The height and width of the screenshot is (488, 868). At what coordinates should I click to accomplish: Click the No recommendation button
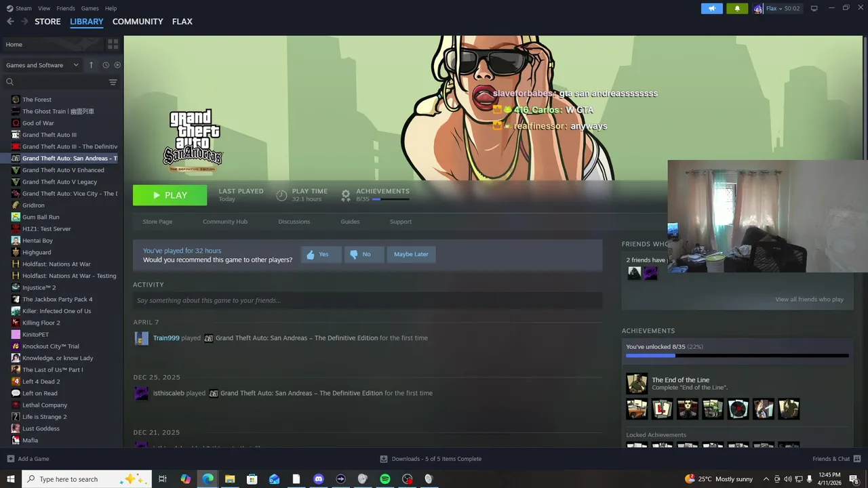pyautogui.click(x=364, y=254)
